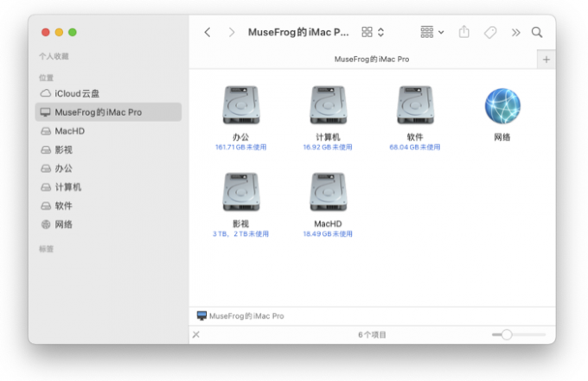Screen dimensions: 588x381
Task: Adjust the icon size slider
Action: point(519,334)
